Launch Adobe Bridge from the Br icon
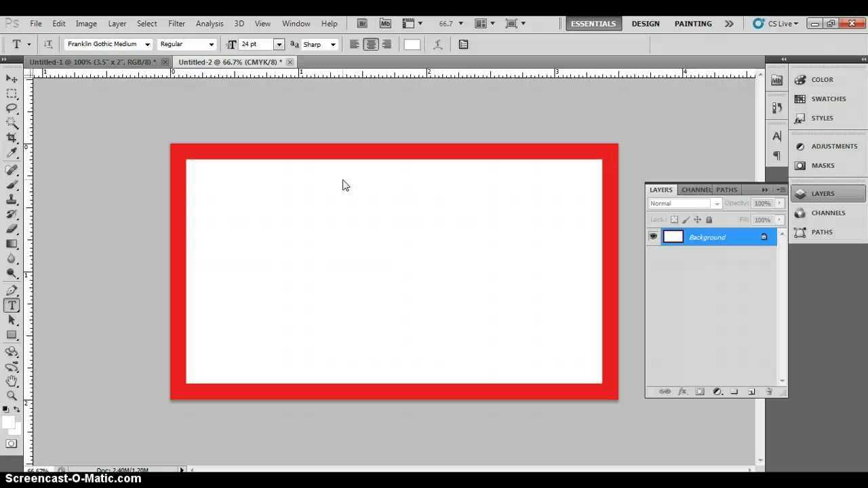Screen dimensions: 868x488 point(362,24)
